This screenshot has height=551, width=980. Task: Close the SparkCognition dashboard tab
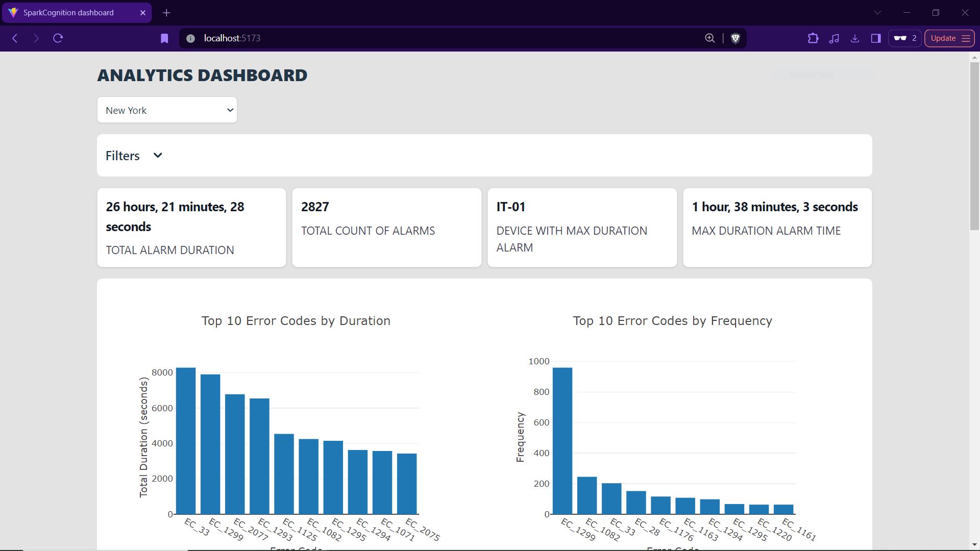143,13
